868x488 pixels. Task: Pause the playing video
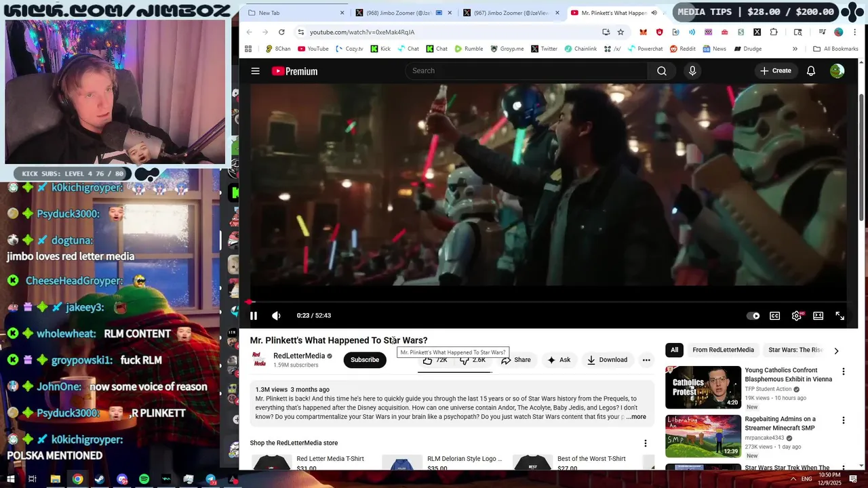pyautogui.click(x=254, y=316)
